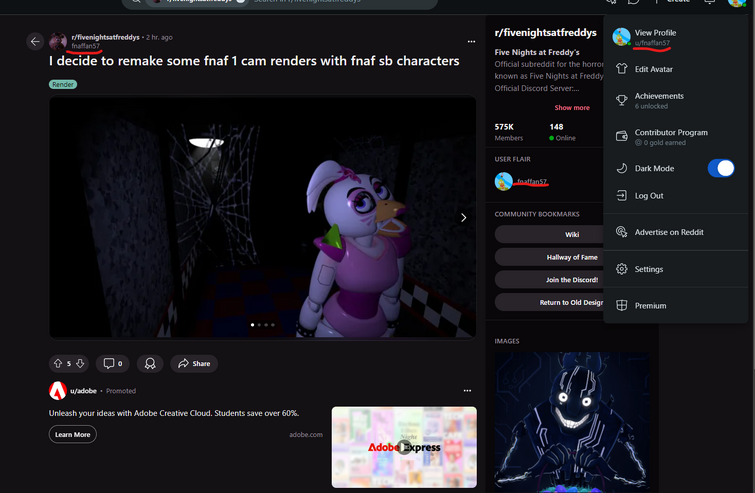Click the post title text
The height and width of the screenshot is (493, 755).
[254, 61]
